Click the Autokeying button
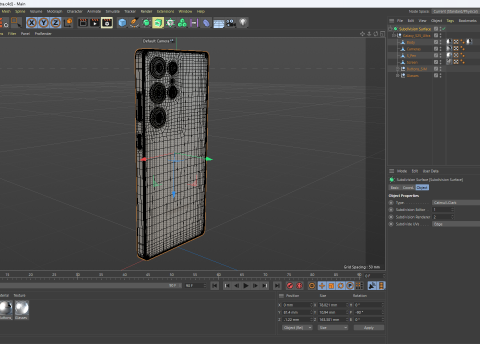 pyautogui.click(x=299, y=286)
